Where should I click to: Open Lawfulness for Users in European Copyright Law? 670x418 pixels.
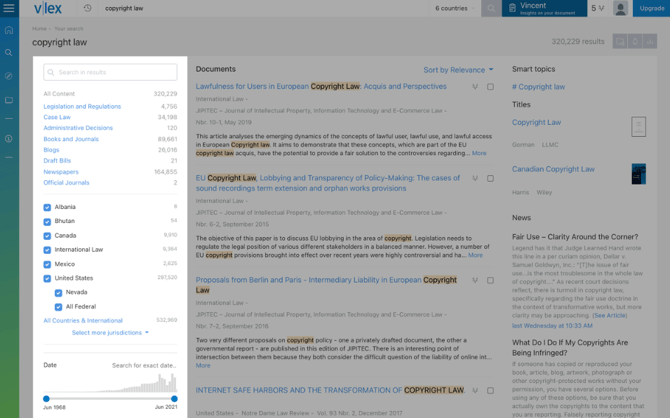coord(321,86)
